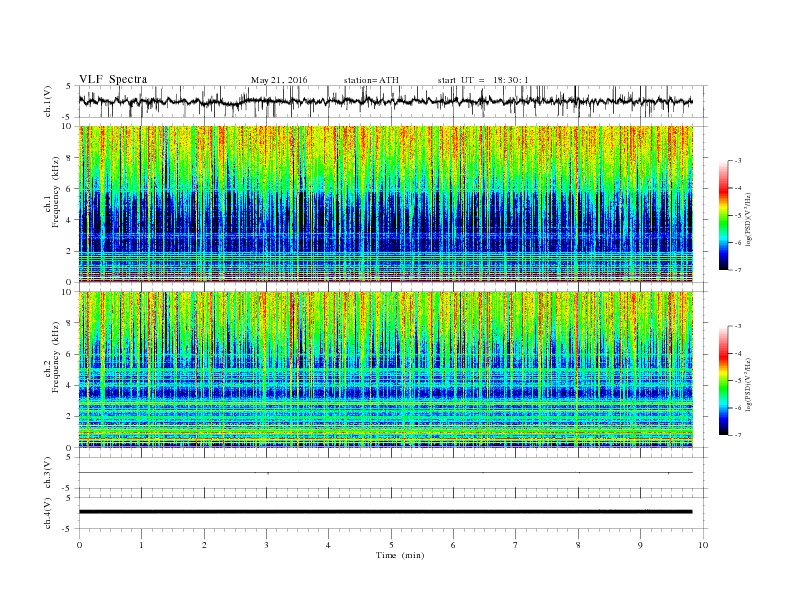Viewport: 792px width, 612px height.
Task: Select the "May 21, 2016" date text
Action: click(279, 80)
